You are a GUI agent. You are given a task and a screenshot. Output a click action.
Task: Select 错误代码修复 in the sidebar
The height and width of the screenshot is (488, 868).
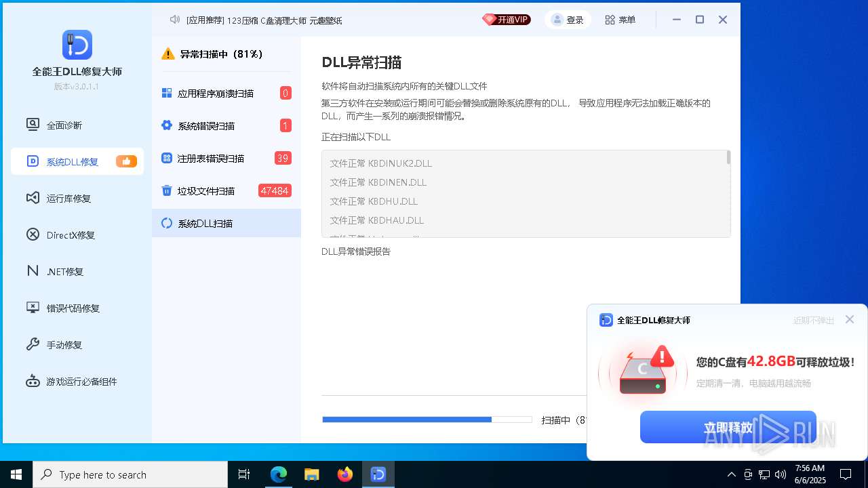[77, 308]
